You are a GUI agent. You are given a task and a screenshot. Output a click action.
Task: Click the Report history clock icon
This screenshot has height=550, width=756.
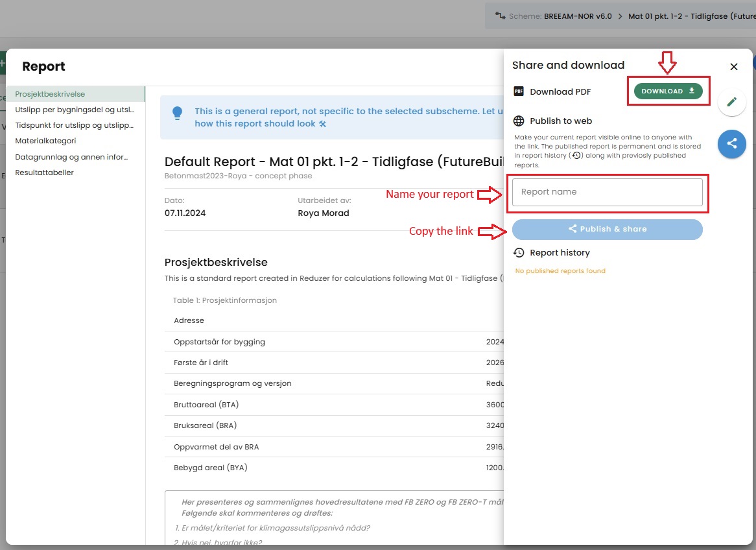(x=519, y=253)
